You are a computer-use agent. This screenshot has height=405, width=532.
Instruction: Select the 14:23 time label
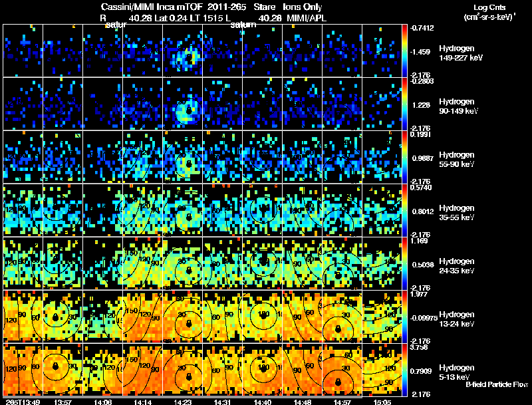point(183,402)
